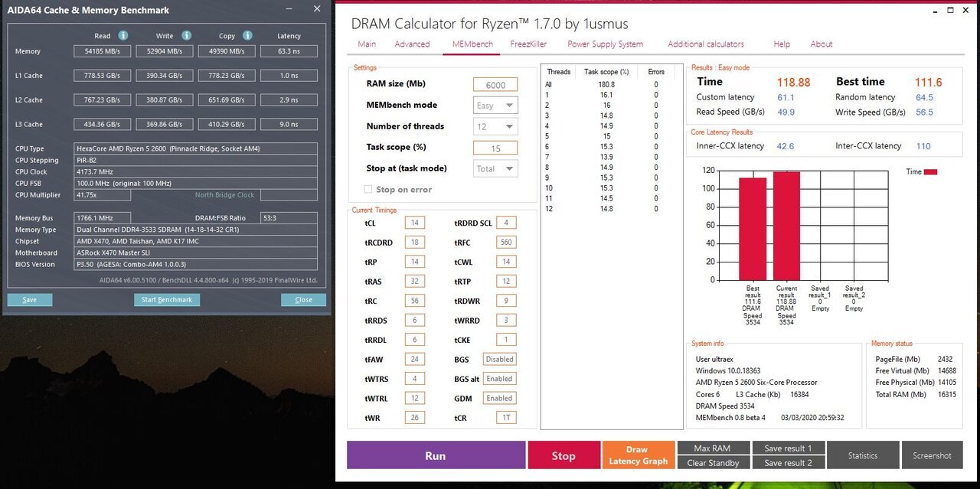This screenshot has width=980, height=489.
Task: Click Start Benchmark in AIDA64
Action: (x=167, y=300)
